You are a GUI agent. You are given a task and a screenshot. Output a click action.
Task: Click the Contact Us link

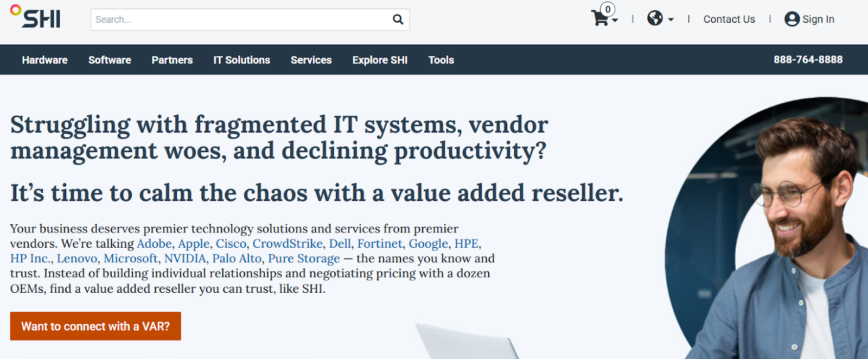(729, 19)
